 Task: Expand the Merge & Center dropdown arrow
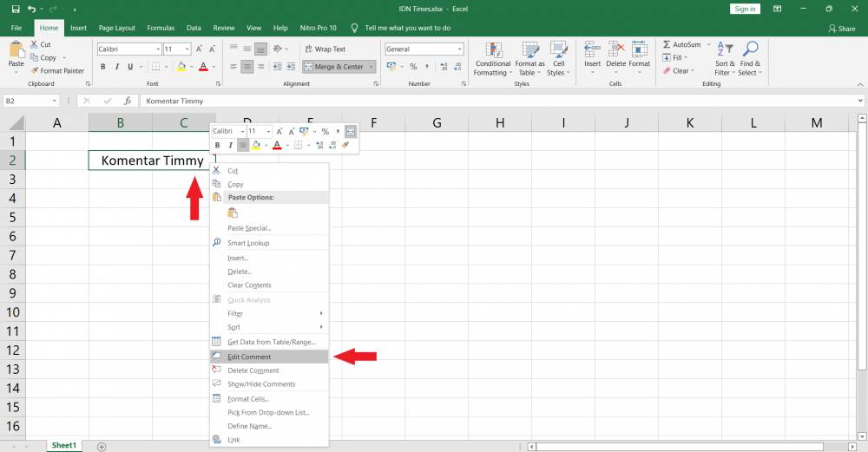coord(371,67)
